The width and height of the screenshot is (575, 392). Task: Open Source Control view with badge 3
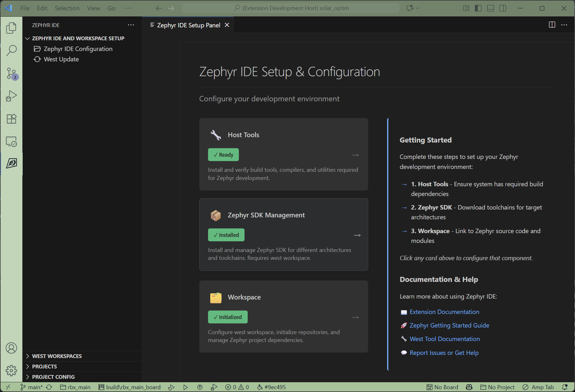pos(11,73)
